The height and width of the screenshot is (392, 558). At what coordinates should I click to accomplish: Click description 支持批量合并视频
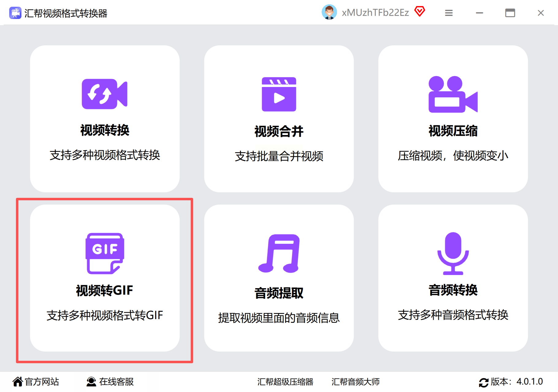pyautogui.click(x=279, y=156)
